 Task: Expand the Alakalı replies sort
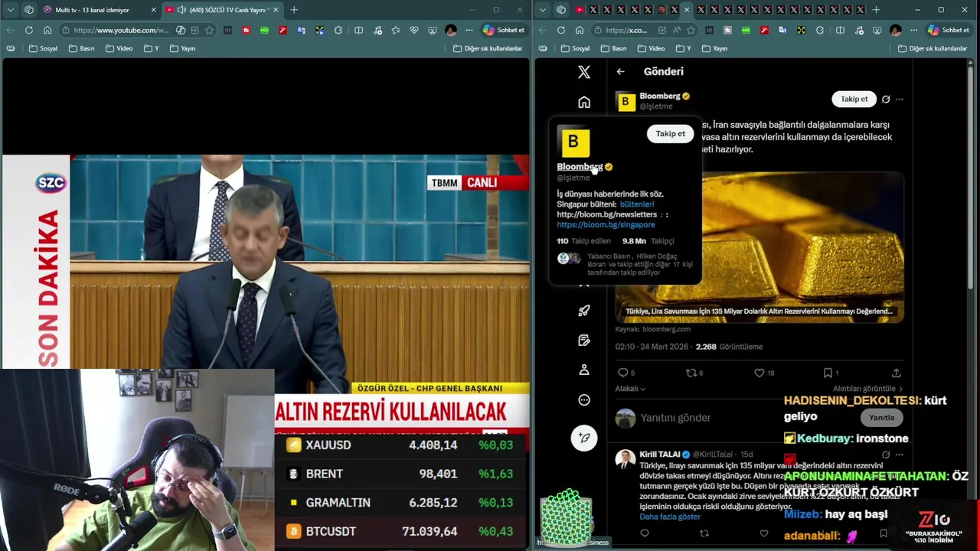630,389
